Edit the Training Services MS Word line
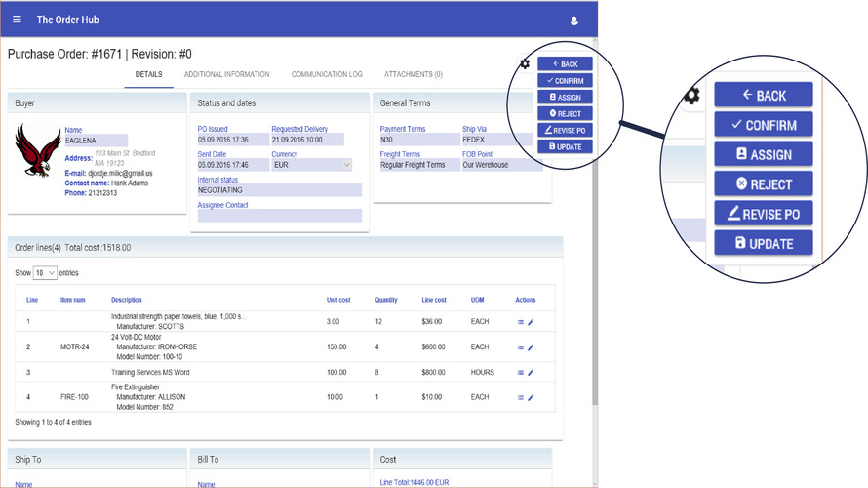868x488 pixels. point(531,372)
